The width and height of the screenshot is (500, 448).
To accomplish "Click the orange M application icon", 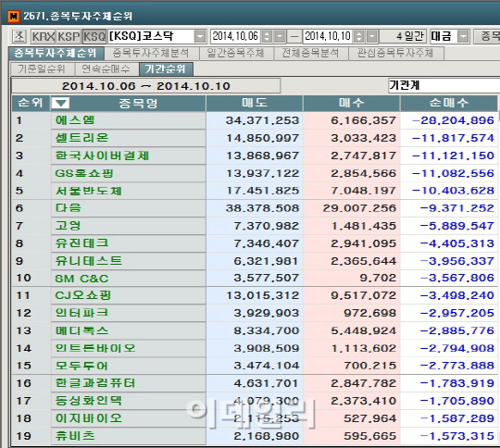I will click(x=13, y=16).
